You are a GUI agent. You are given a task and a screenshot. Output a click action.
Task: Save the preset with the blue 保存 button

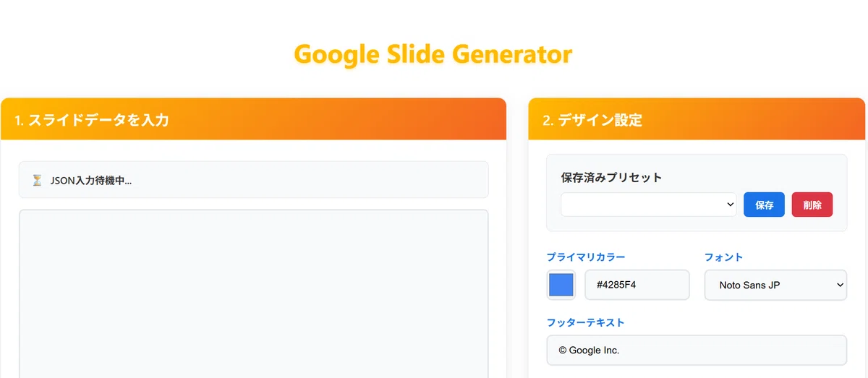(764, 205)
